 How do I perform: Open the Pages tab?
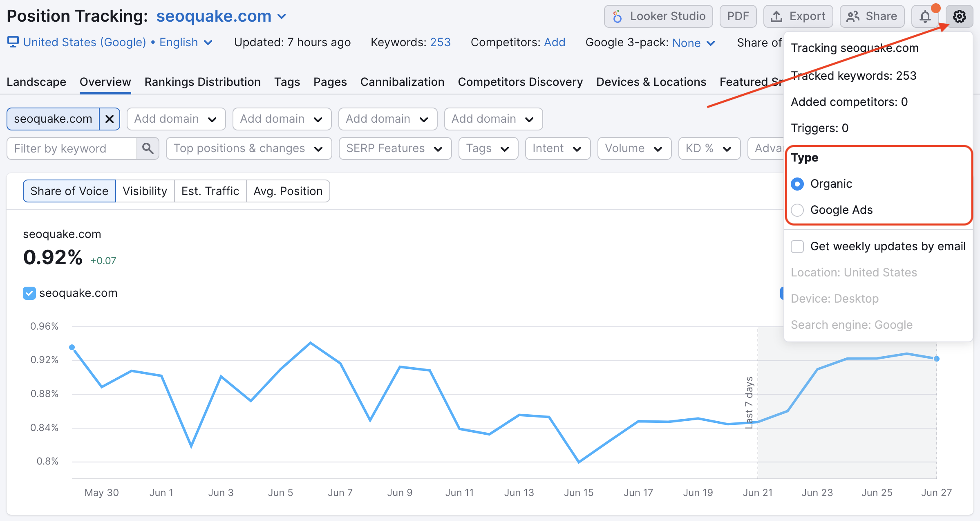pyautogui.click(x=330, y=82)
